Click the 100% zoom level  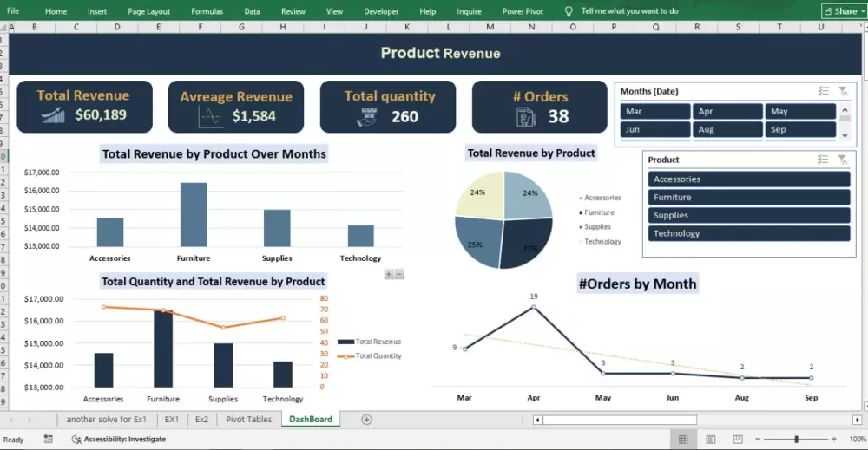coord(858,439)
